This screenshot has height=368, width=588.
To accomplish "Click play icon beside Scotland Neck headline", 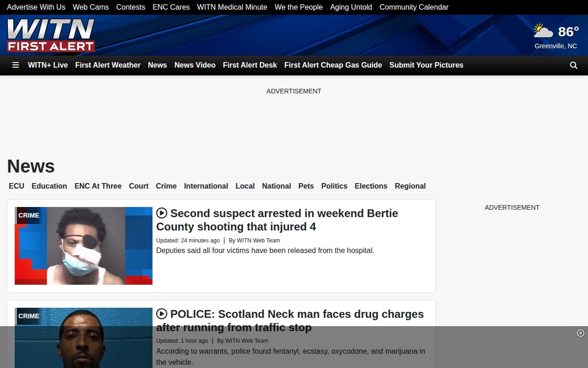I will pyautogui.click(x=162, y=314).
